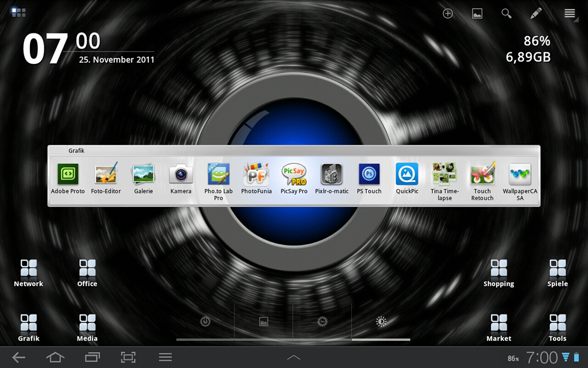
Task: Open the Kamera app
Action: (181, 179)
